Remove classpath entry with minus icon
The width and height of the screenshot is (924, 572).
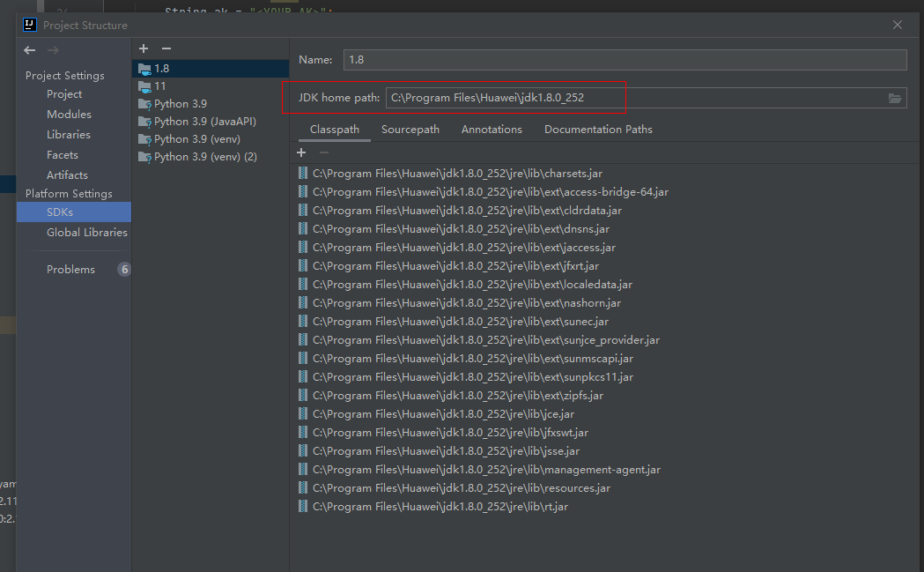click(323, 152)
